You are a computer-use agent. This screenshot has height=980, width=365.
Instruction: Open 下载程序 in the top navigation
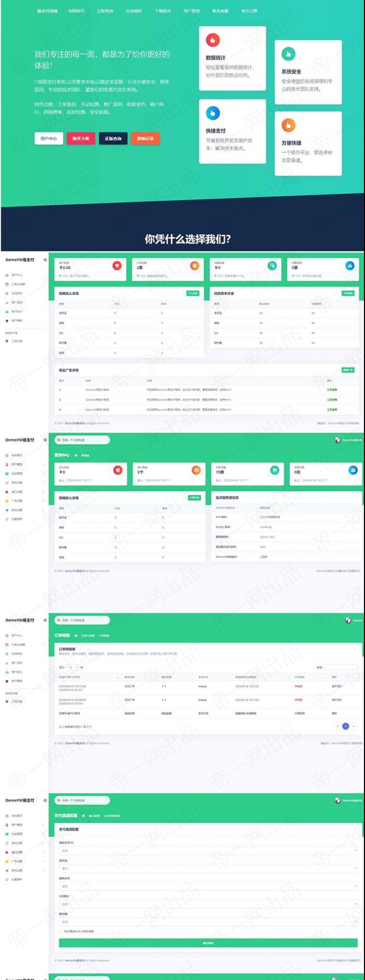point(162,11)
